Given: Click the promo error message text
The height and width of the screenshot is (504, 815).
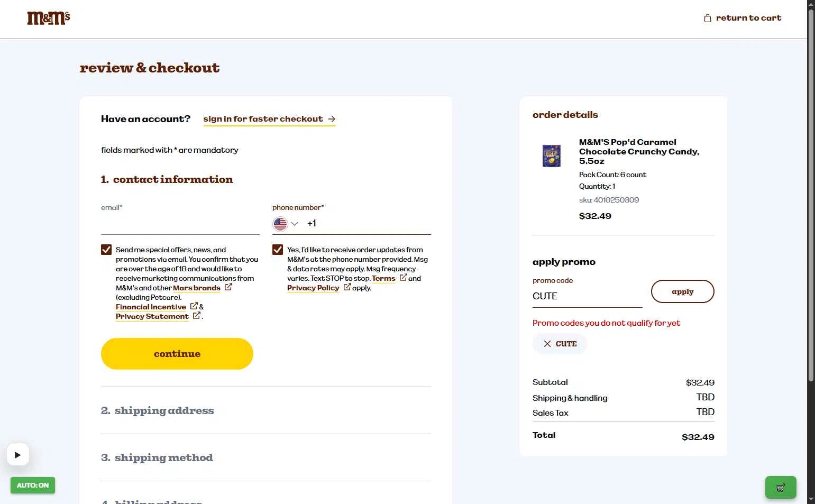Looking at the screenshot, I should pos(606,323).
